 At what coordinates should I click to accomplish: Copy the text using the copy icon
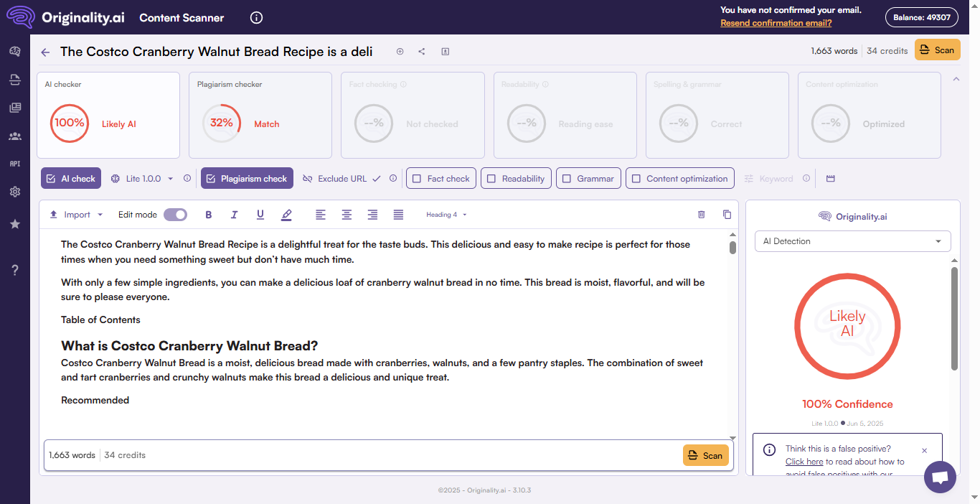pos(727,215)
